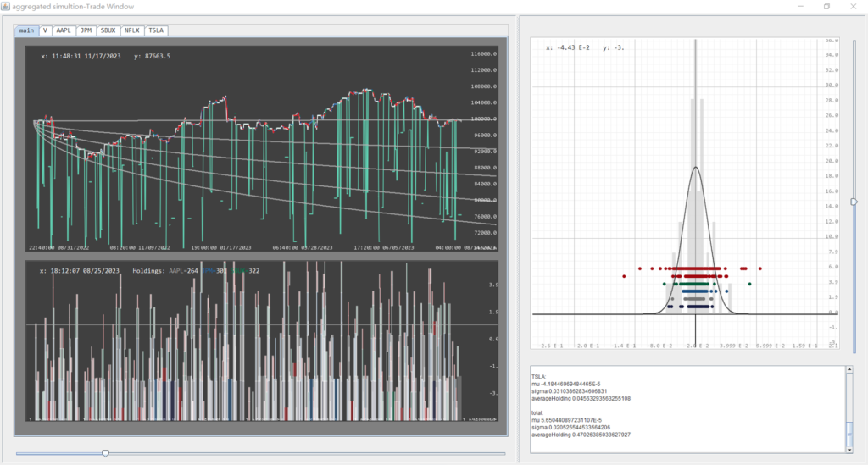Screen dimensions: 868x465
Task: Click 'sigma 0.020525544533564206' text
Action: (570, 428)
